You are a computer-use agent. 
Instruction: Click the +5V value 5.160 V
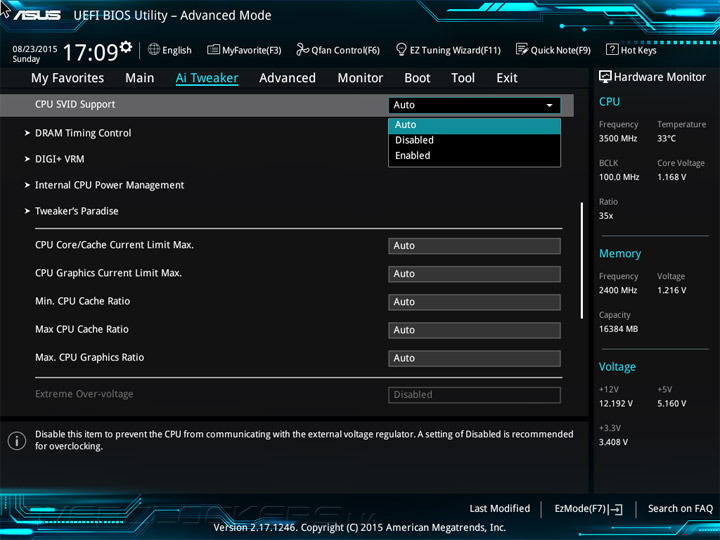pyautogui.click(x=672, y=404)
